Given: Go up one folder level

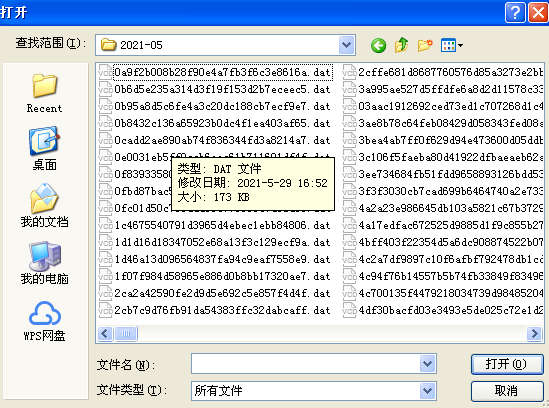Looking at the screenshot, I should tap(402, 45).
